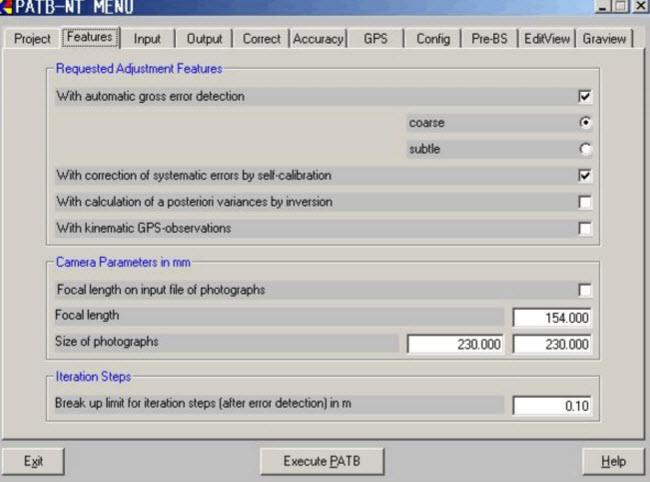The width and height of the screenshot is (650, 482).
Task: Enable a posteriori variances by inversion
Action: tap(585, 202)
